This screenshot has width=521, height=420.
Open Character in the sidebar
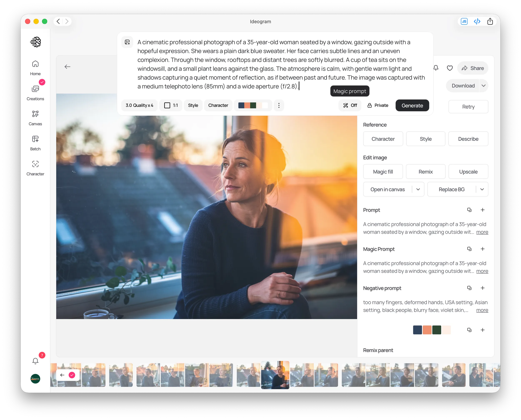pyautogui.click(x=35, y=168)
